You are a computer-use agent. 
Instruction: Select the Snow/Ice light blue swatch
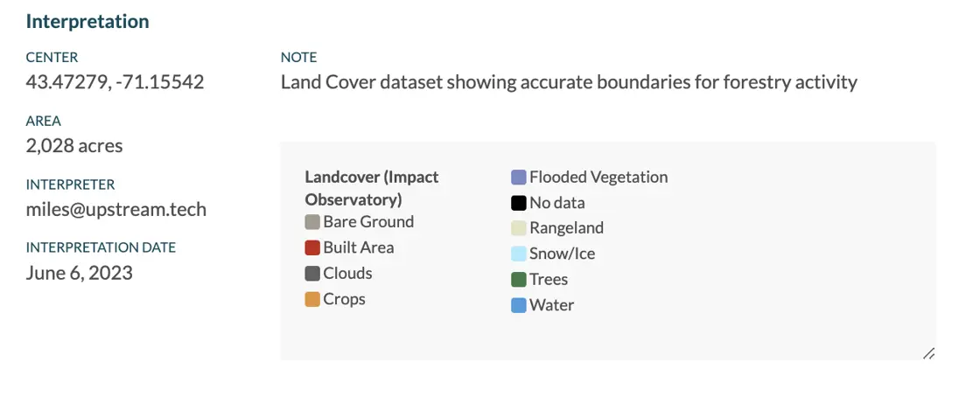[519, 254]
